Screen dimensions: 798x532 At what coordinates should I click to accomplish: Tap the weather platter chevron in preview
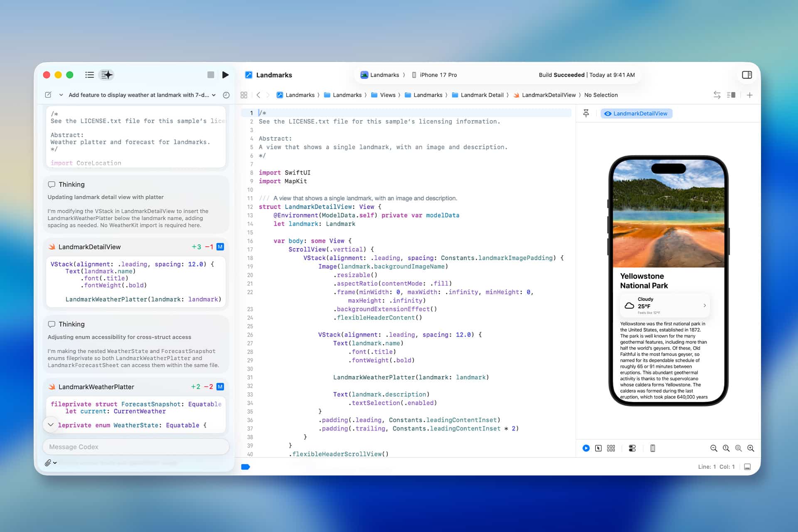(x=704, y=305)
